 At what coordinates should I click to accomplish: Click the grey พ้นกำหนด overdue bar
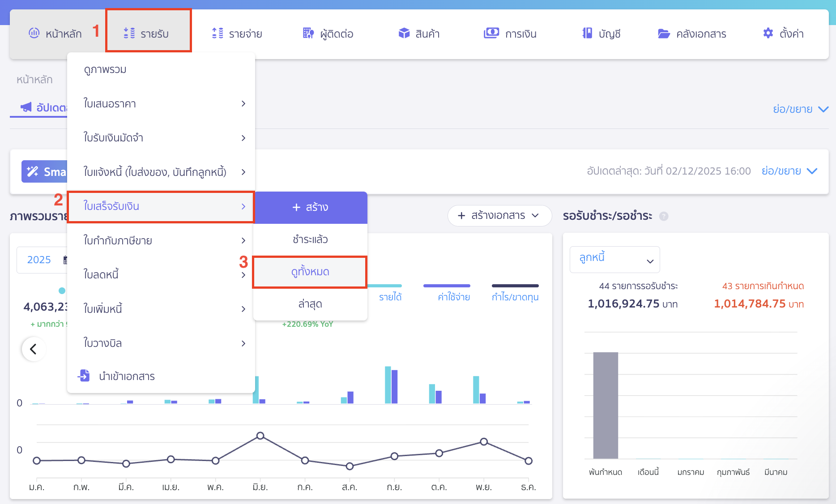(605, 405)
